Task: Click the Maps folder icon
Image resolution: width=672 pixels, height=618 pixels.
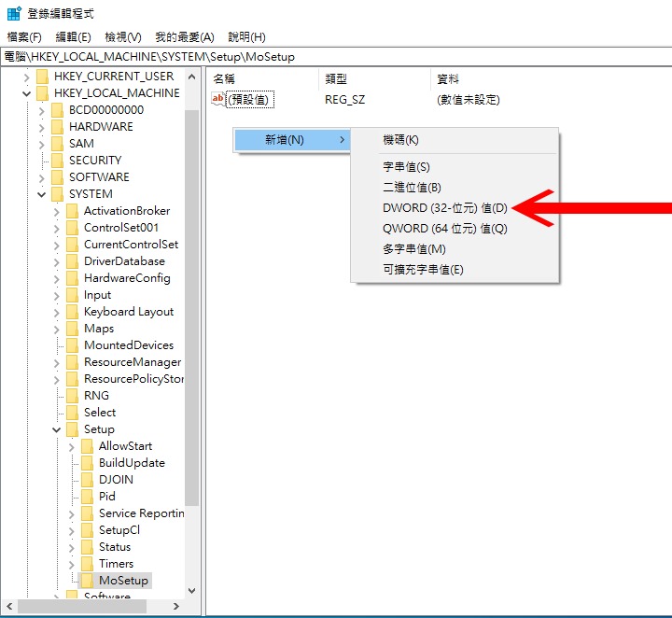Action: (73, 329)
